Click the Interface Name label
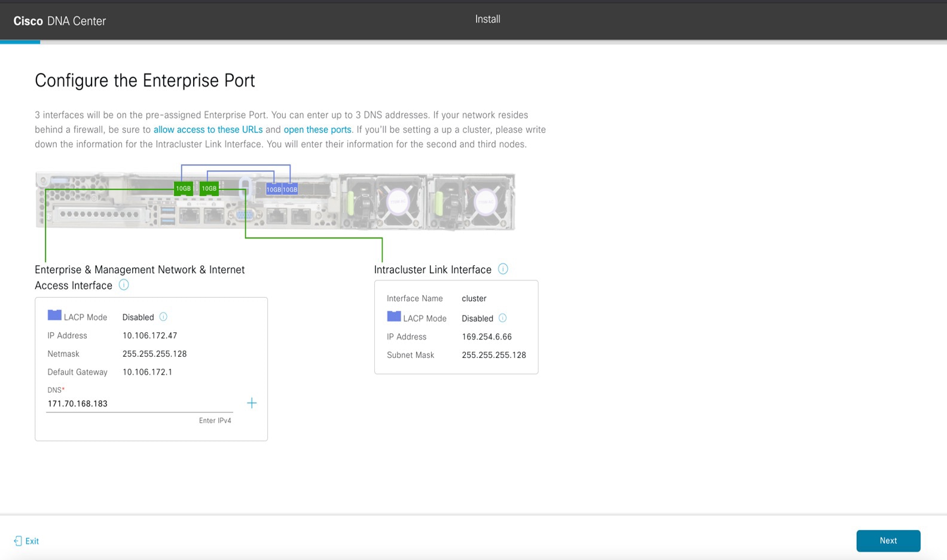 (x=415, y=298)
